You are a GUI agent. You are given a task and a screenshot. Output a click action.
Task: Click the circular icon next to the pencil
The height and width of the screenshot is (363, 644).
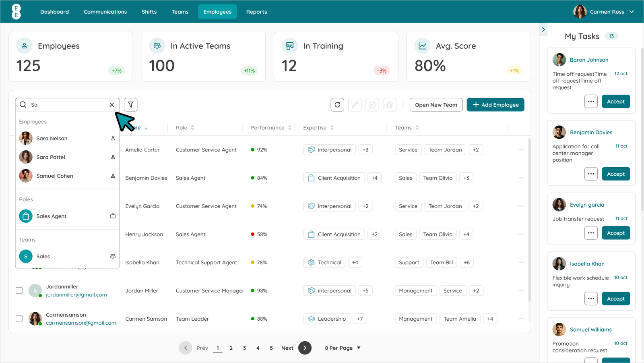(x=372, y=105)
